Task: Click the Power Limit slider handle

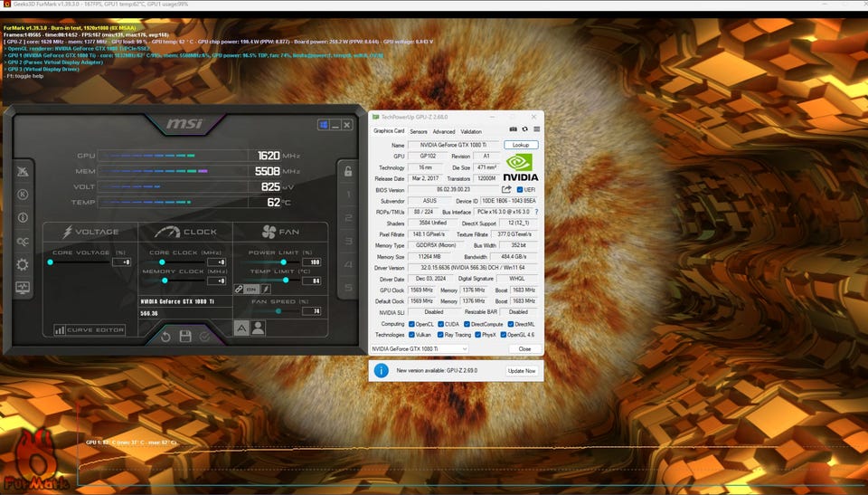Action: [284, 262]
